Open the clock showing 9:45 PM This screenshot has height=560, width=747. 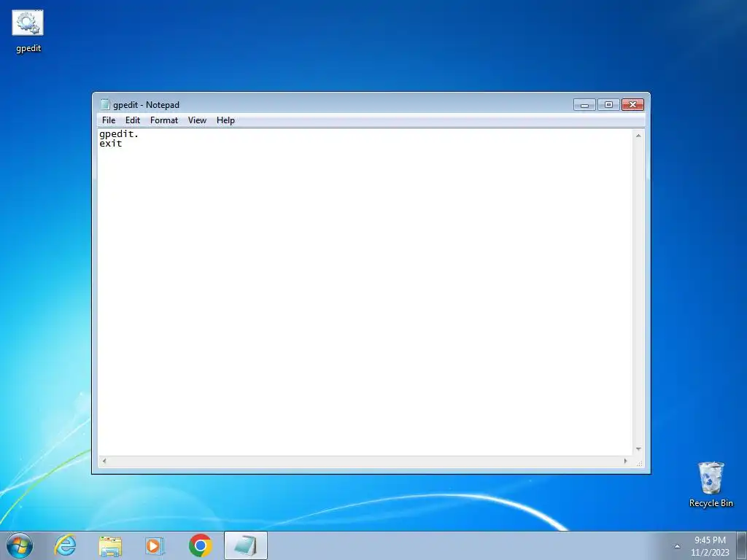pos(710,545)
